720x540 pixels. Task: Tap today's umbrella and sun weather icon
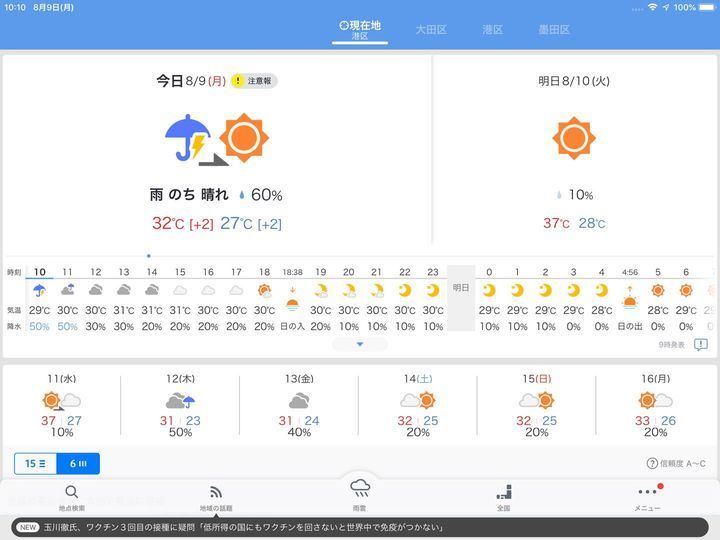click(216, 139)
